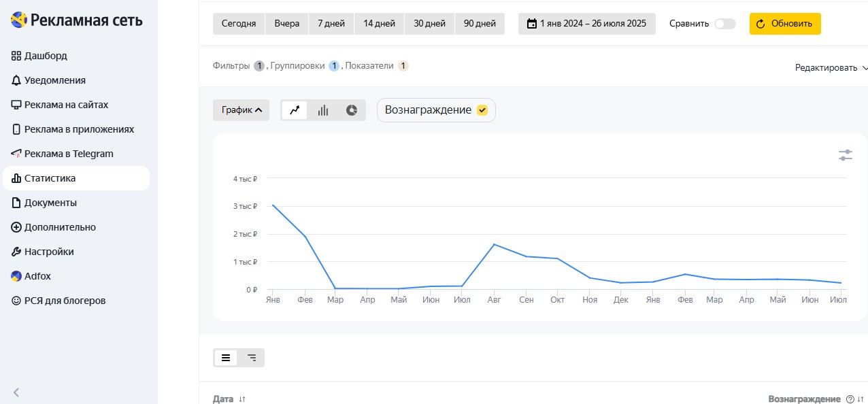
Task: Open chart settings sliders icon
Action: pos(846,155)
